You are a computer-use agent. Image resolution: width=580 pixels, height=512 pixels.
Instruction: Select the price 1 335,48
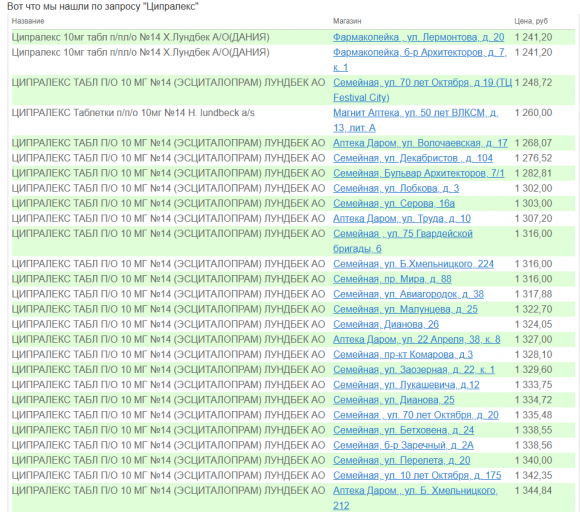coord(533,415)
